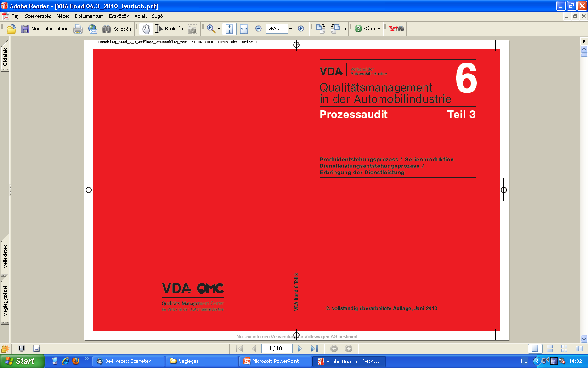
Task: Click the zoom out minus button
Action: click(x=259, y=29)
